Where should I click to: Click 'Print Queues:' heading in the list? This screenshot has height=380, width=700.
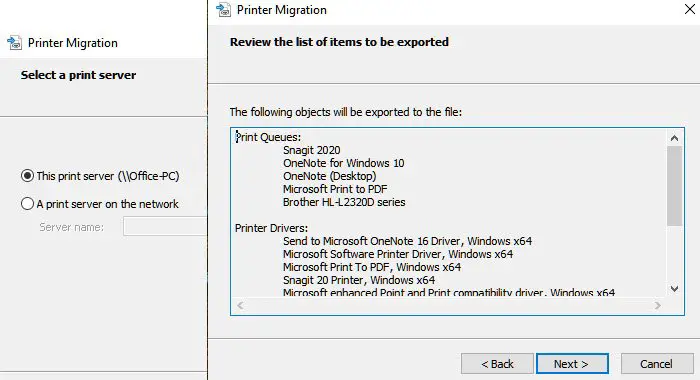(268, 137)
